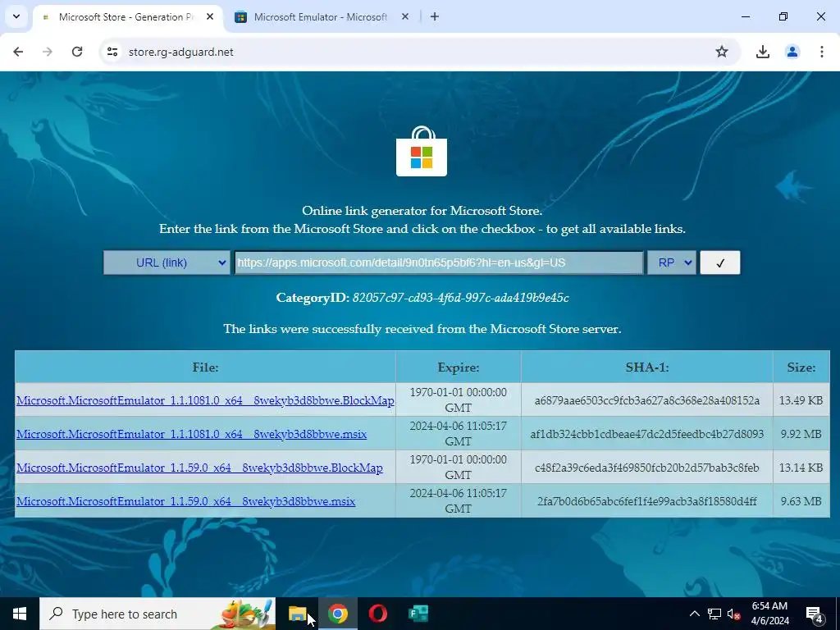
Task: Open the URL (link) type dropdown
Action: point(167,262)
